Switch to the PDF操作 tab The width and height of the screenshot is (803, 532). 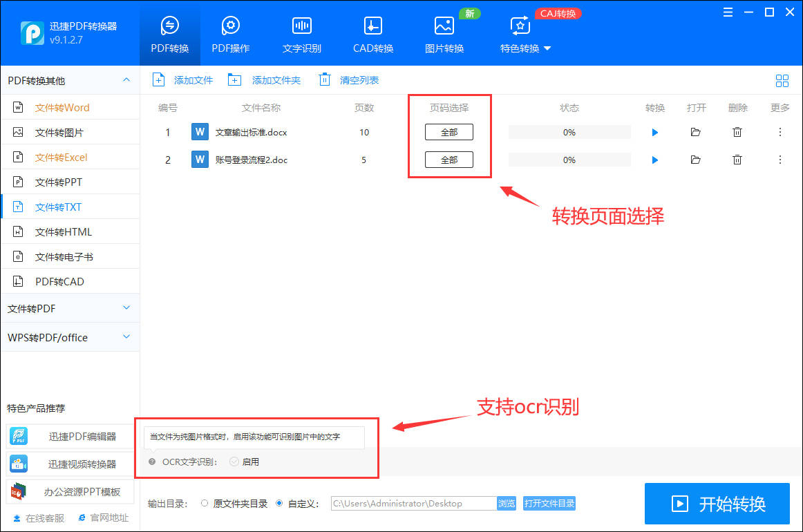click(230, 35)
